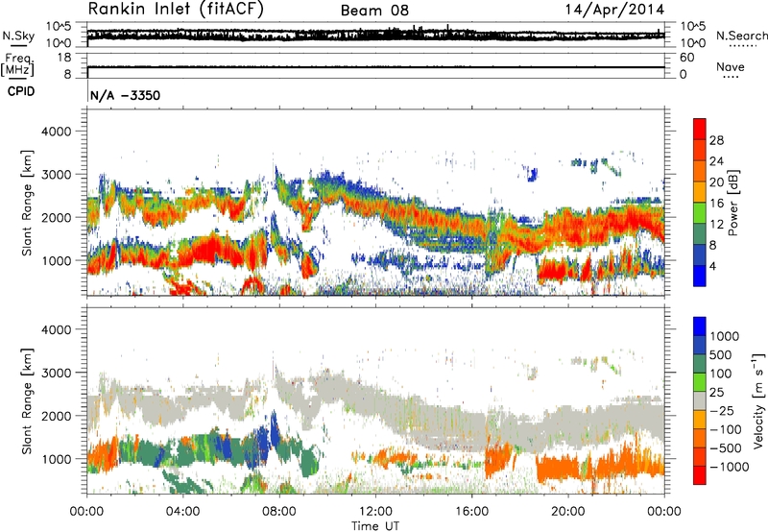Click the frequency trace line
The image size is (768, 532).
375,67
